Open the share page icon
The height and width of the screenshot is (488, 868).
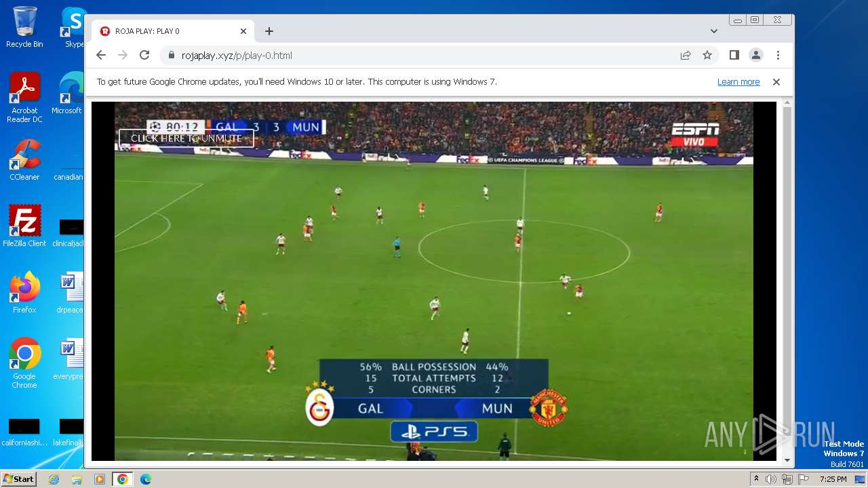pos(686,56)
